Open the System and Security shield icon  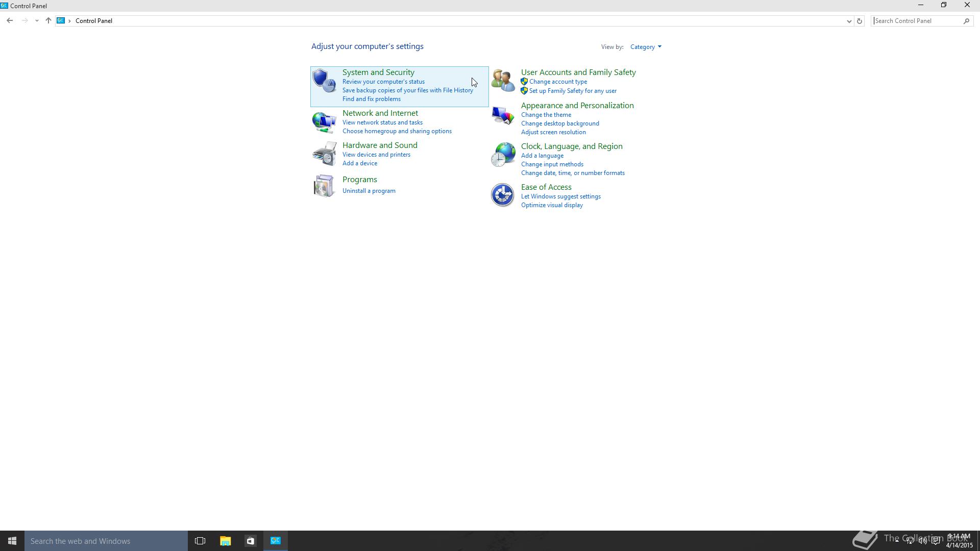pos(324,81)
